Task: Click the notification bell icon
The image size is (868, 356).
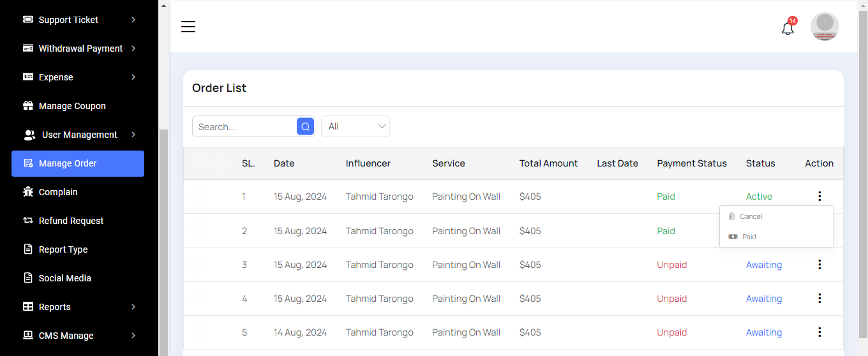Action: [x=788, y=28]
